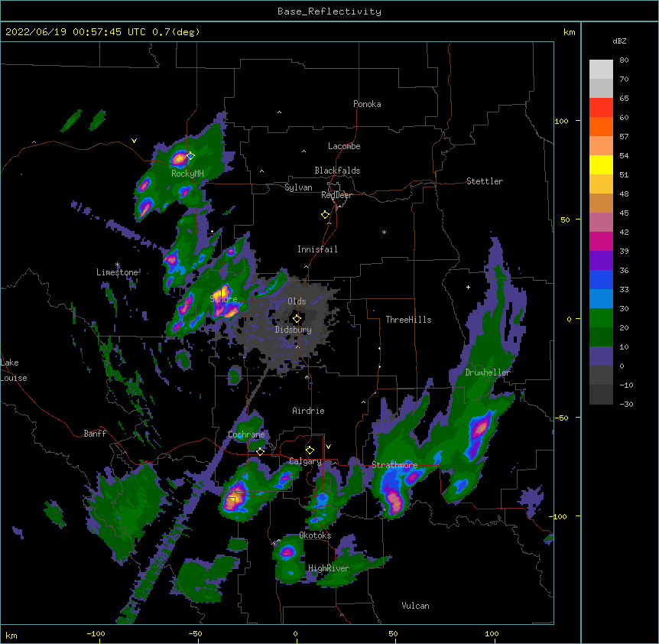Click the yellow radar site marker between Olds and Didsbury
The width and height of the screenshot is (659, 644).
(x=297, y=319)
